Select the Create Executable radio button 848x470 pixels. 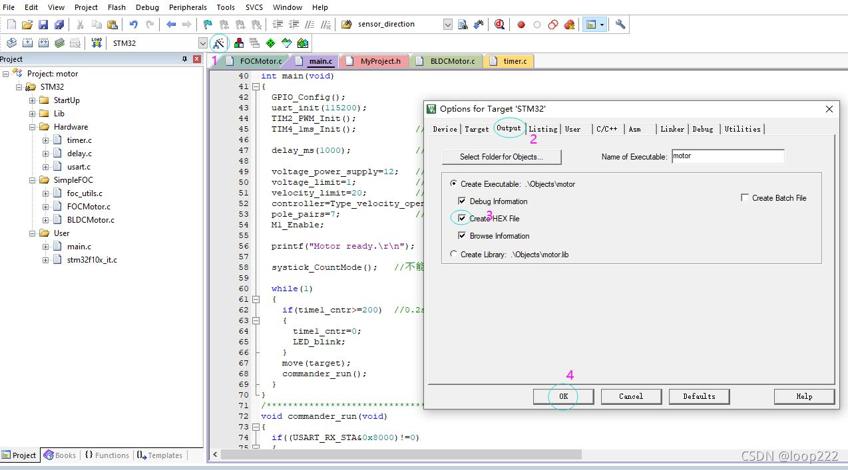click(453, 183)
